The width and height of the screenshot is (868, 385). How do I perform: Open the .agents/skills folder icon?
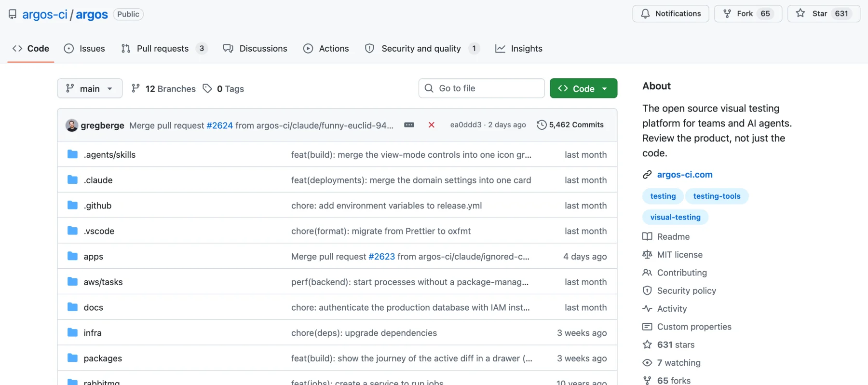coord(72,154)
